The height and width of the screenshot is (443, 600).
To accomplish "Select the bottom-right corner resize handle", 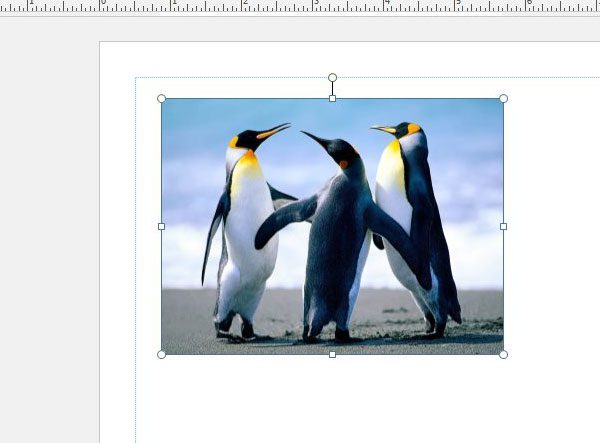I will click(504, 355).
